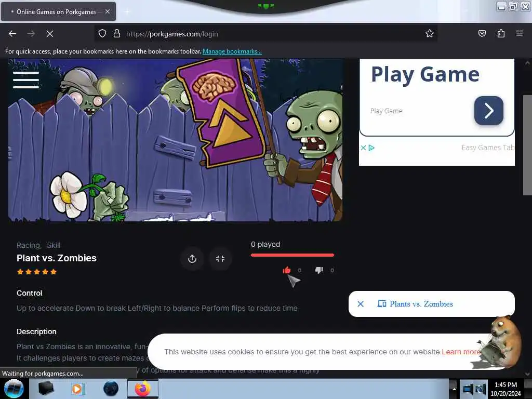532x399 pixels.
Task: Click the 0 played text
Action: (x=265, y=244)
